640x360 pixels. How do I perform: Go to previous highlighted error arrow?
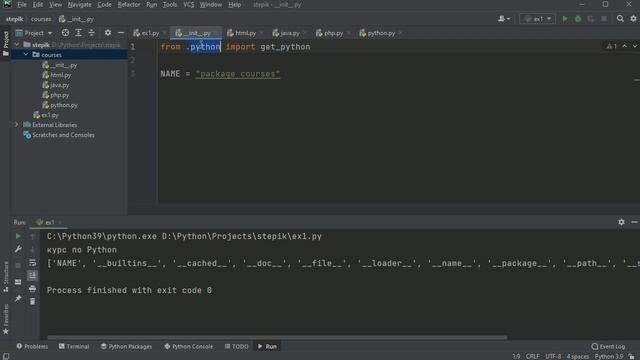tap(624, 46)
